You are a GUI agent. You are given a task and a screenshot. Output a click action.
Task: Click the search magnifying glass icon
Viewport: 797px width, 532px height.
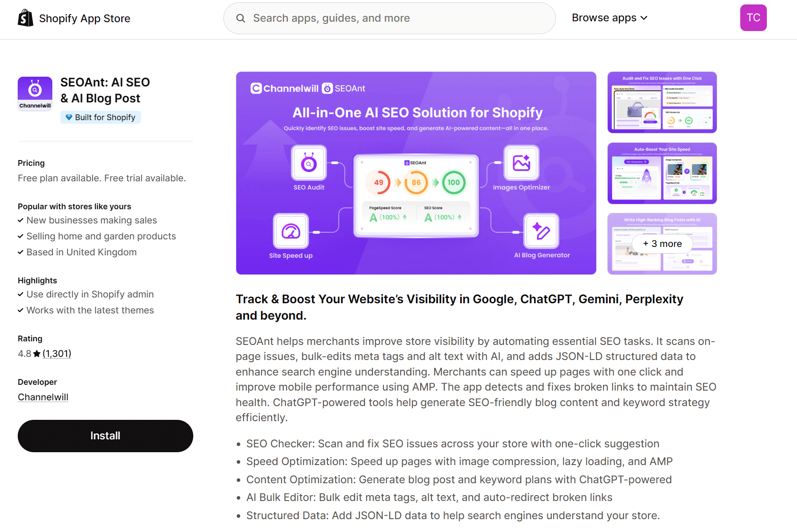(240, 18)
